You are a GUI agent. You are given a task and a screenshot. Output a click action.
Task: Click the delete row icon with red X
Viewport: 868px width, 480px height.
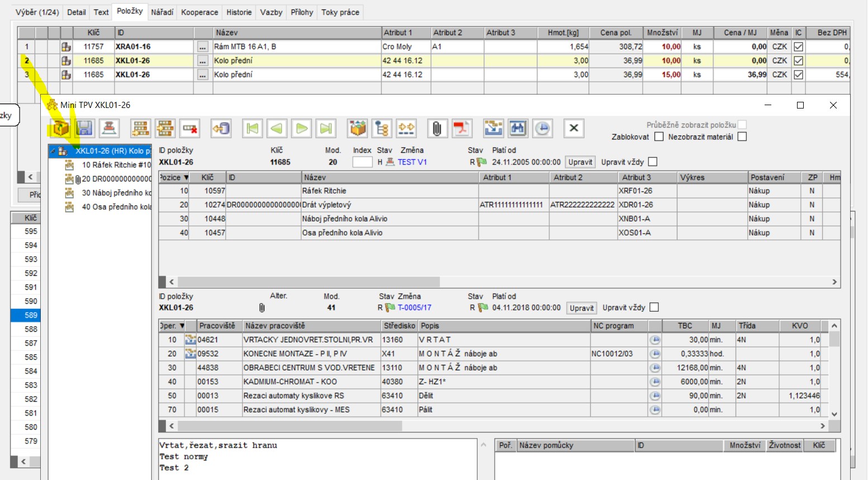pyautogui.click(x=190, y=129)
